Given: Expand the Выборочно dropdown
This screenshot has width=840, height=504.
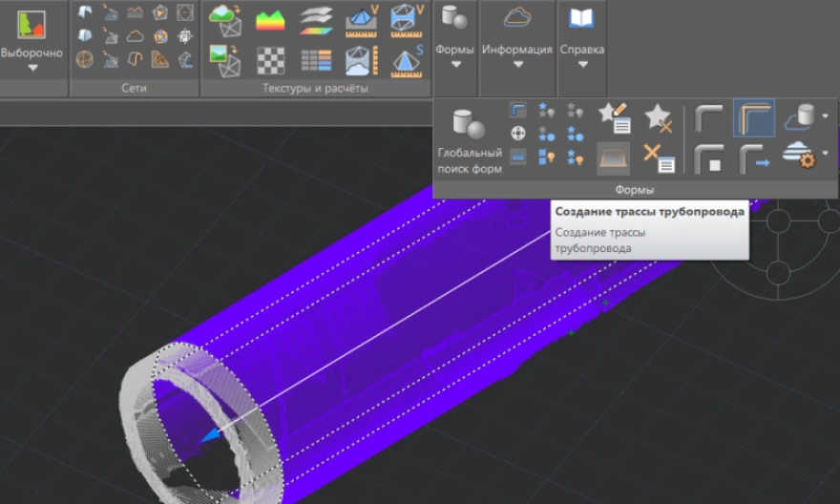Looking at the screenshot, I should coord(31,68).
